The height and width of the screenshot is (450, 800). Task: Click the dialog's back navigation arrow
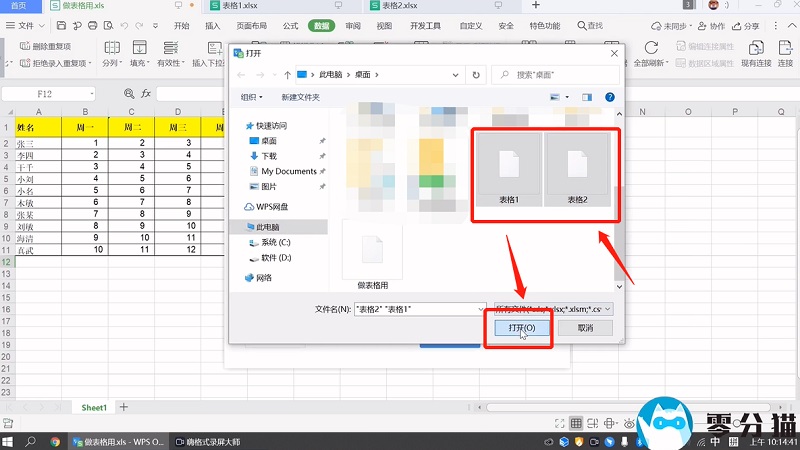click(242, 75)
